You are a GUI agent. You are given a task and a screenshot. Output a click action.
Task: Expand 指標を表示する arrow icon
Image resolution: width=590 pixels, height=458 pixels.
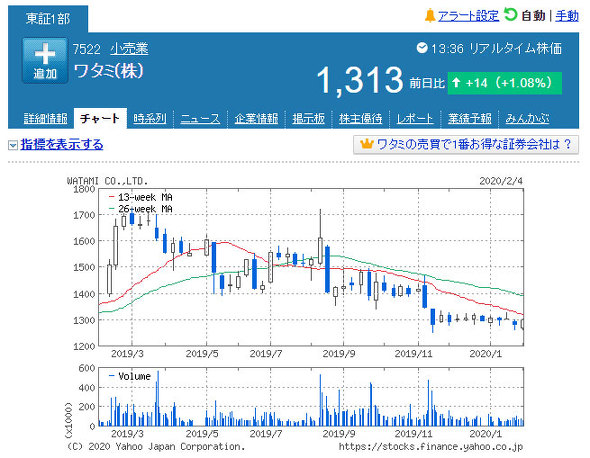point(13,145)
